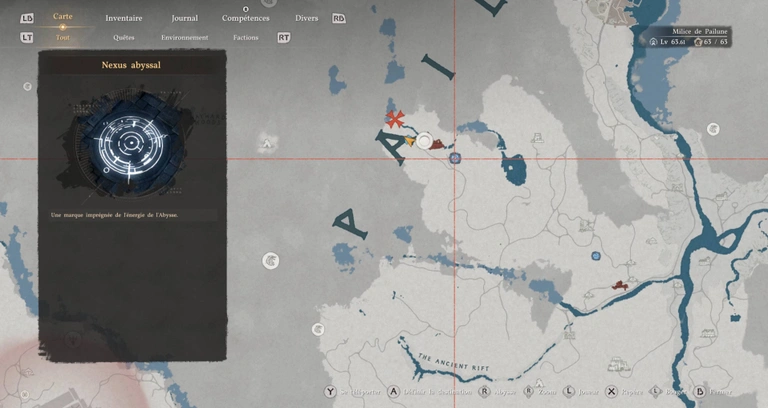Screen dimensions: 768x408
Task: Click the description "Une marque imprégnée de l'énergie de l'Abysse."
Action: pyautogui.click(x=114, y=215)
